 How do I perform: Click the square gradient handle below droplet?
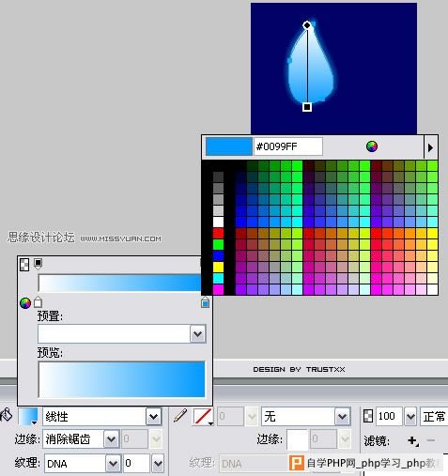pyautogui.click(x=307, y=107)
